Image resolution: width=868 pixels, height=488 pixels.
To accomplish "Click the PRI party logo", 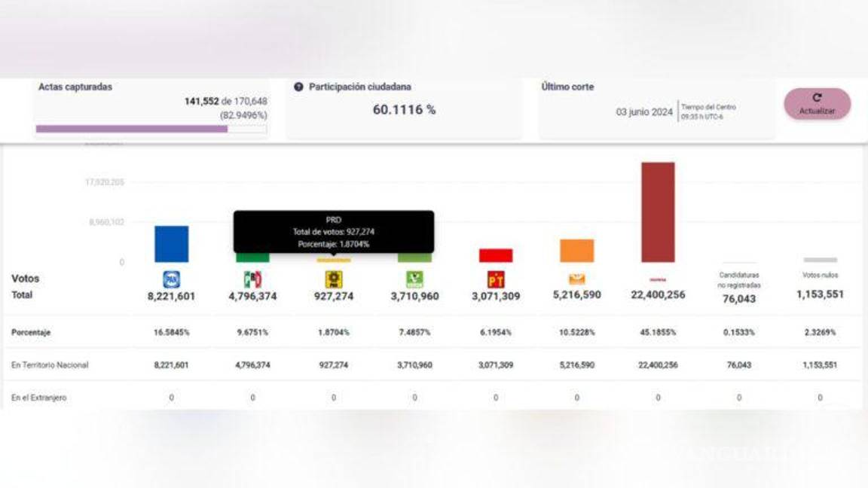I will coord(252,279).
